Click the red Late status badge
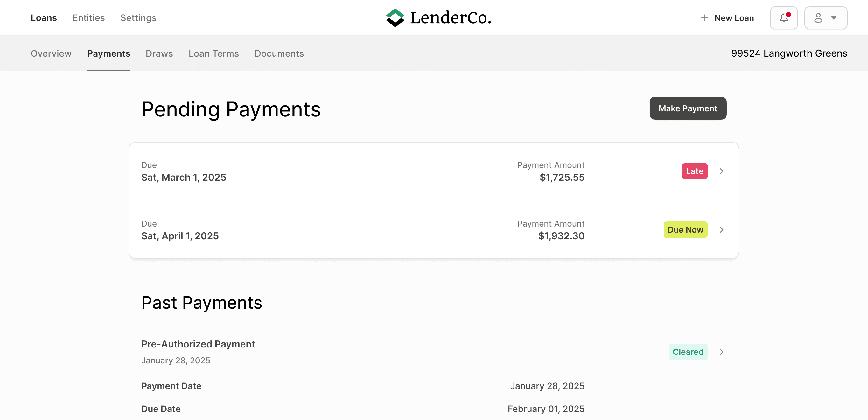868x420 pixels. [695, 171]
